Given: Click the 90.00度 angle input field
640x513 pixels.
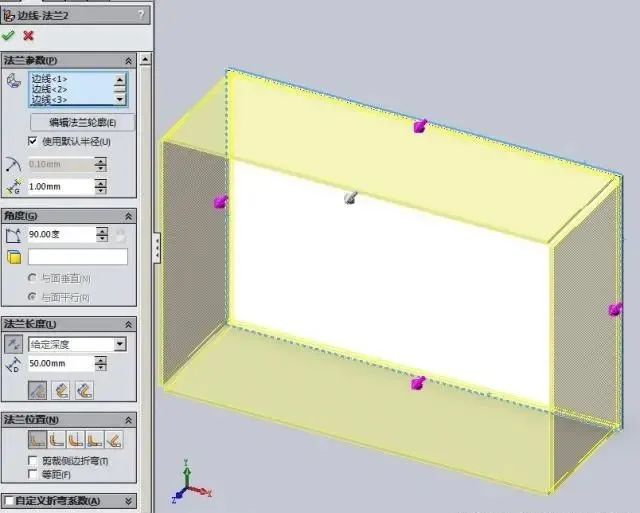Looking at the screenshot, I should (x=61, y=235).
